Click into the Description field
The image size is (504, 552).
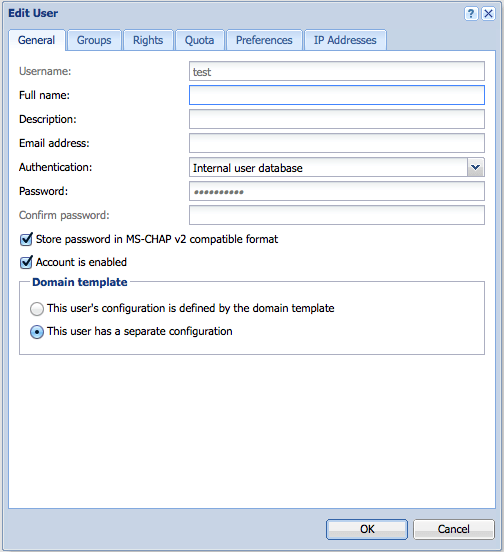click(x=336, y=119)
